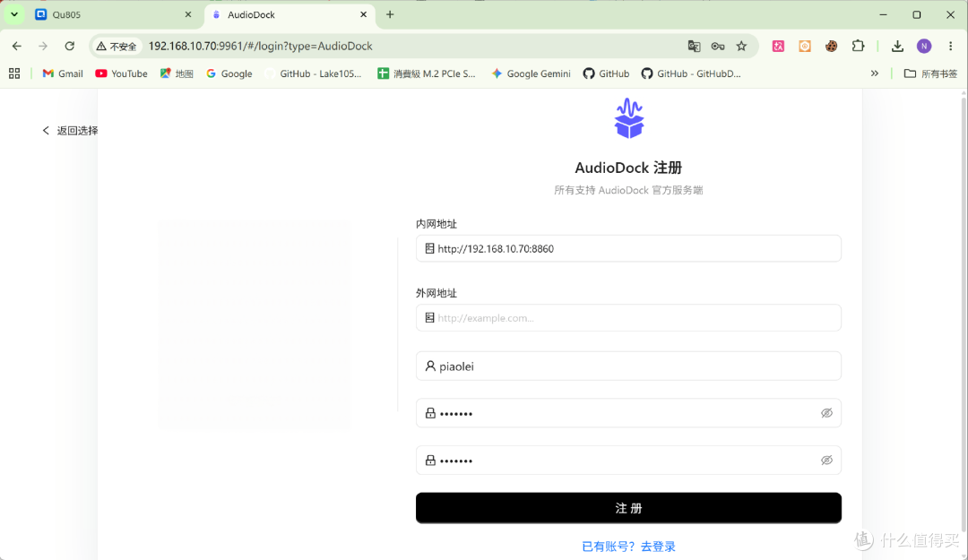
Task: Click the 内网地址 label
Action: 436,224
